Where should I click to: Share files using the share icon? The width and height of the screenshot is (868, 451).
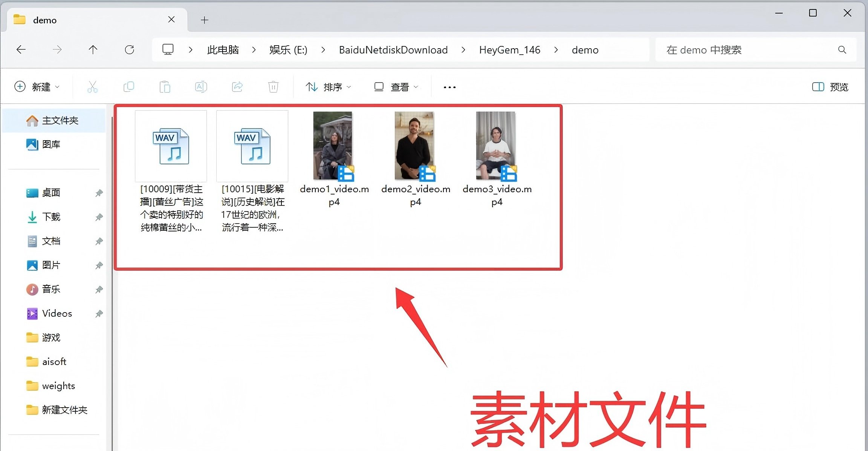pos(237,87)
